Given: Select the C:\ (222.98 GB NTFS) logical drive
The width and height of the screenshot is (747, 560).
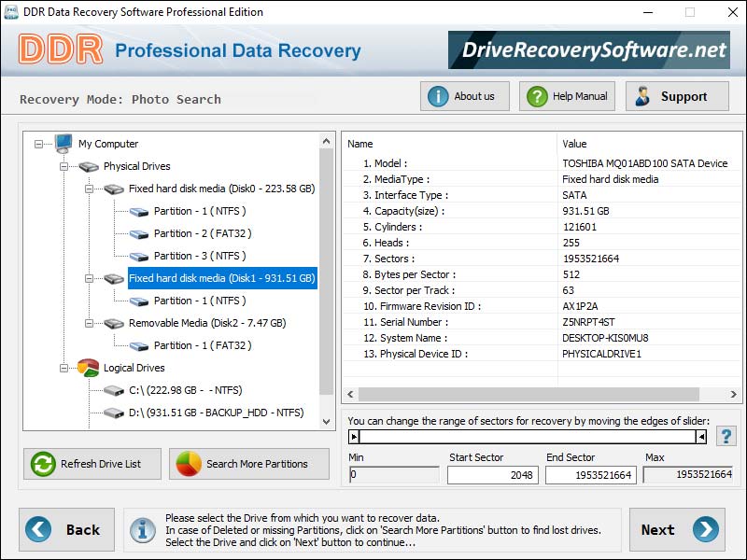Looking at the screenshot, I should [185, 390].
